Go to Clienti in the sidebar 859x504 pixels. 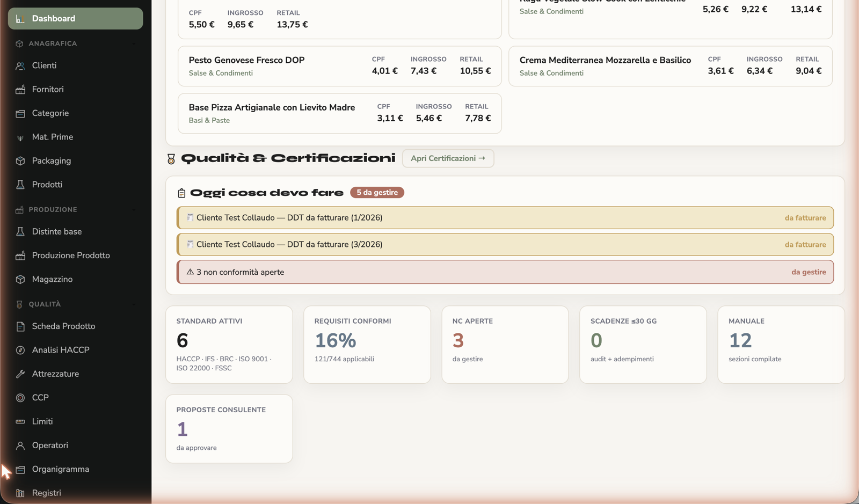click(x=76, y=65)
